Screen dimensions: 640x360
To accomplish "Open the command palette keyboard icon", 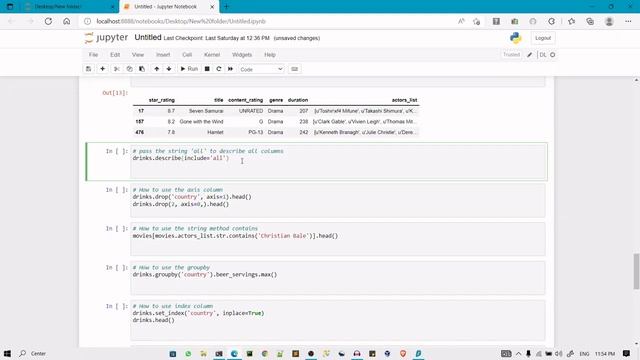I will click(x=295, y=69).
